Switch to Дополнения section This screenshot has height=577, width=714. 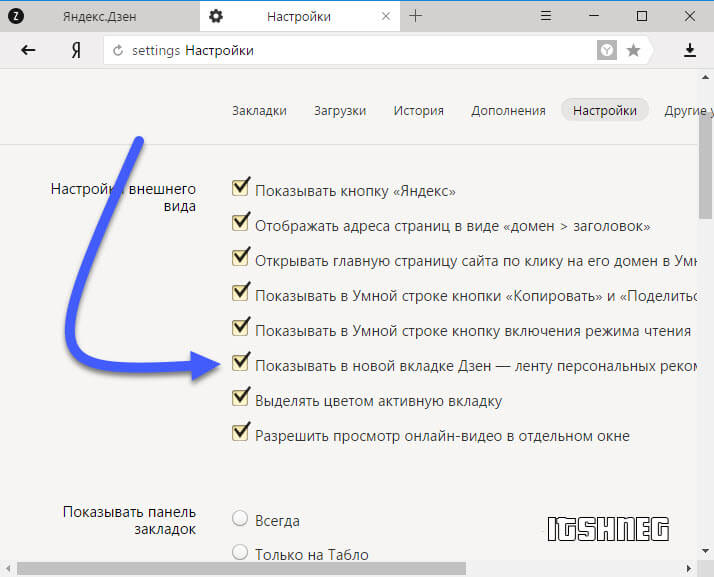coord(508,111)
